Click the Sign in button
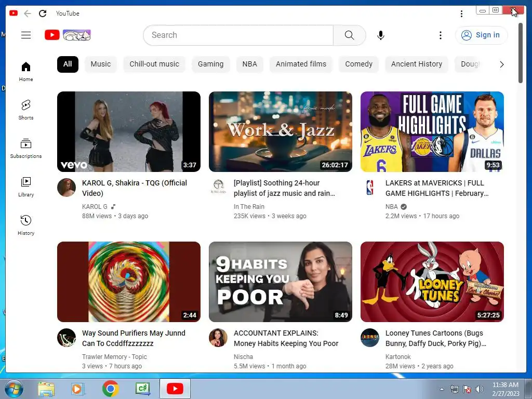 coord(482,35)
